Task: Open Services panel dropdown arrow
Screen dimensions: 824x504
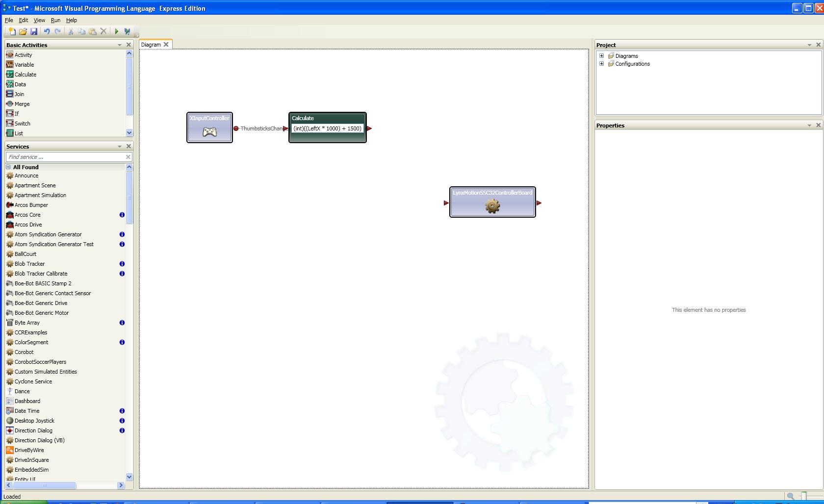Action: (120, 147)
